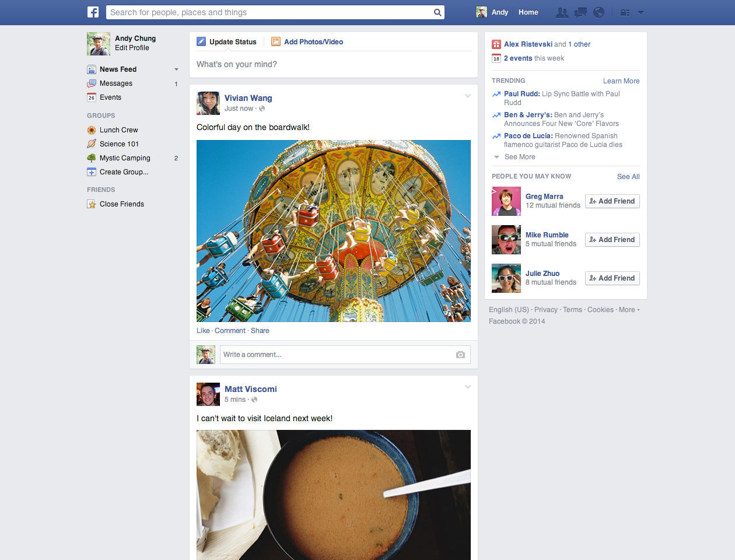The image size is (735, 560).
Task: Open the Mystic Camping group
Action: coord(126,157)
